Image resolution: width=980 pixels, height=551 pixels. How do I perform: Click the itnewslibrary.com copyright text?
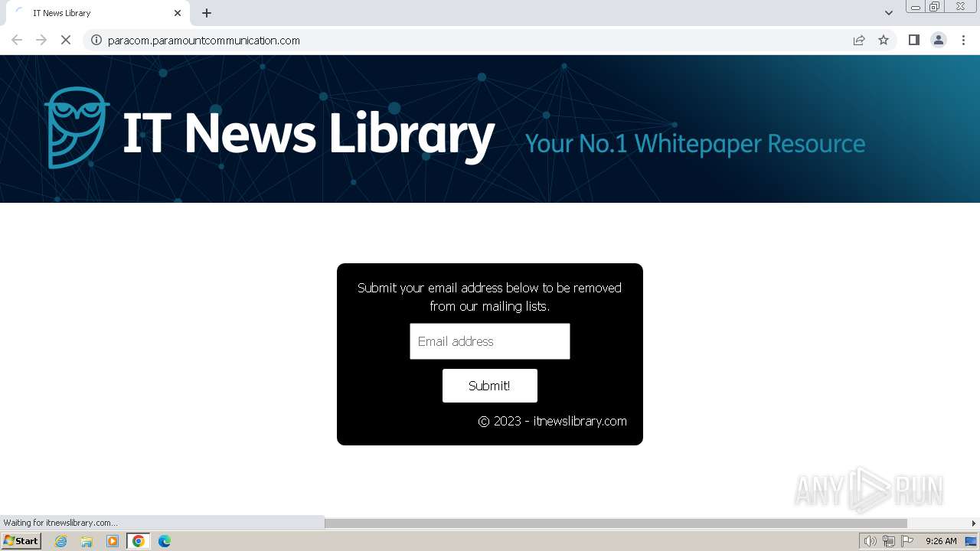point(552,421)
